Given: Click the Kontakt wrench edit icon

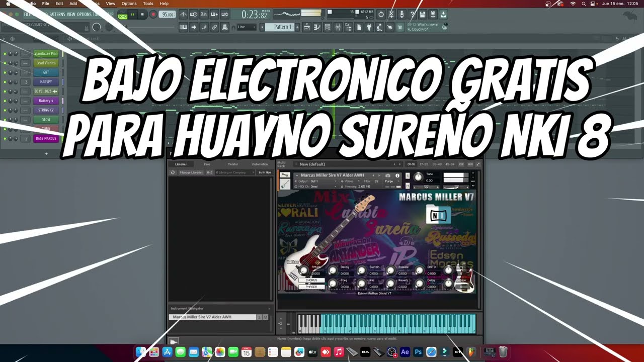Looking at the screenshot, I should click(x=285, y=175).
